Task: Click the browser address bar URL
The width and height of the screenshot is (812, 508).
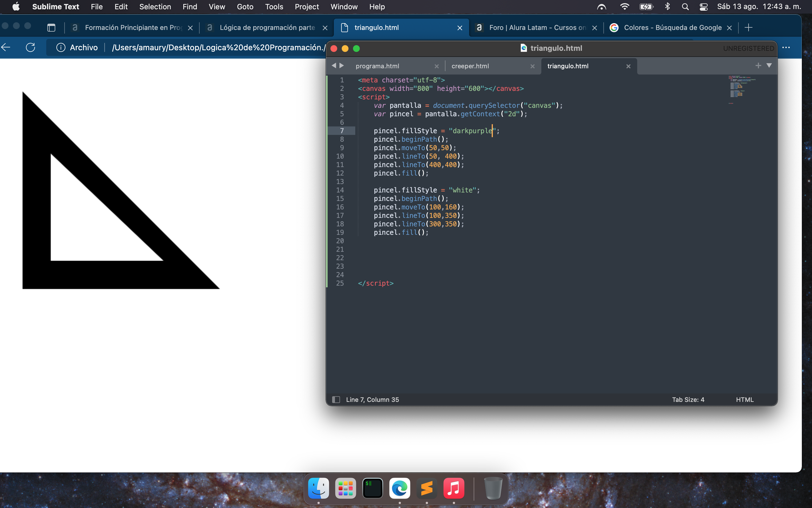Action: pyautogui.click(x=218, y=47)
